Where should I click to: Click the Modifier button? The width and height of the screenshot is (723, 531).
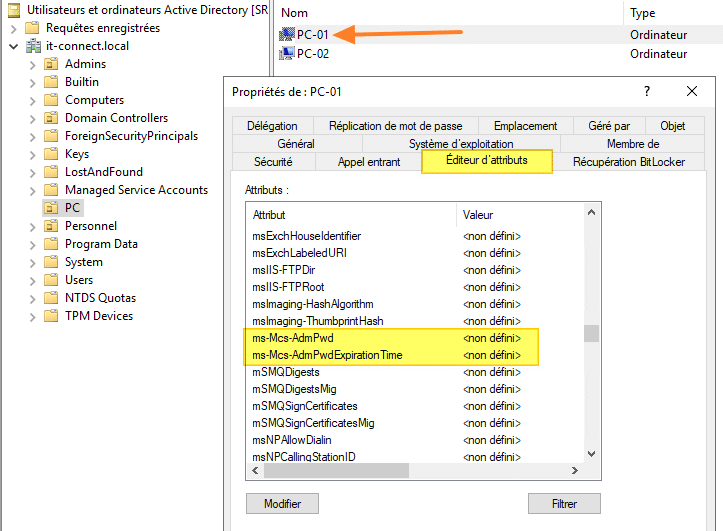[282, 503]
